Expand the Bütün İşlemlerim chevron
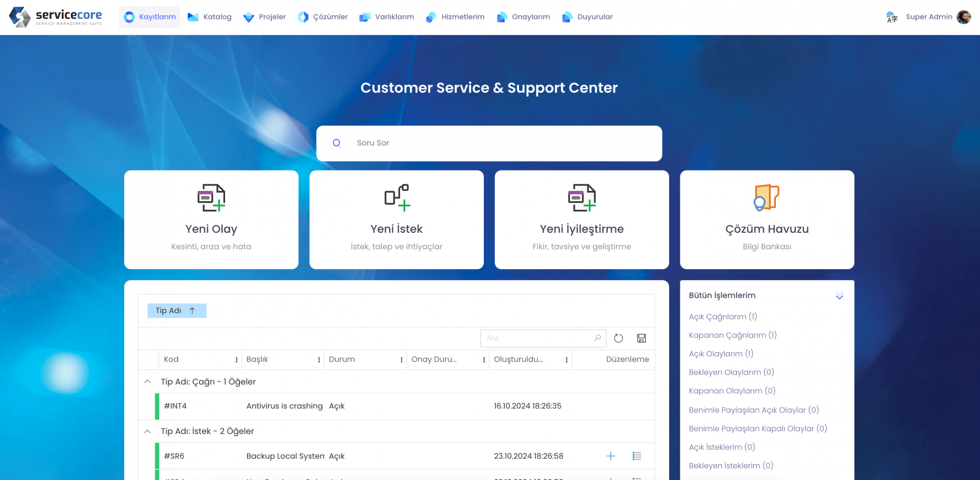This screenshot has width=980, height=480. click(x=839, y=296)
